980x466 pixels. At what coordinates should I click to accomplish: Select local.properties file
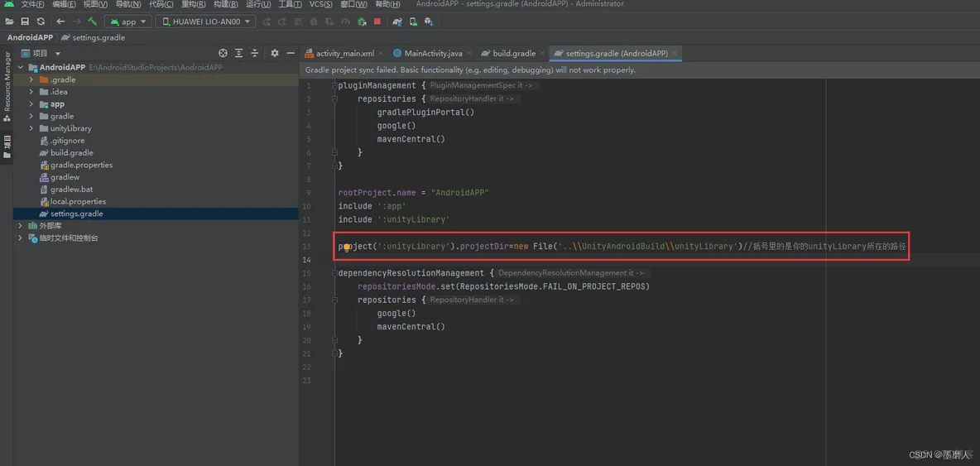(78, 202)
